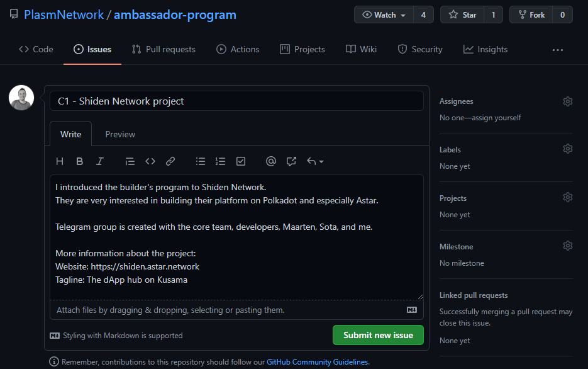Click the info icon near Remember text
The height and width of the screenshot is (369, 588).
click(x=54, y=361)
